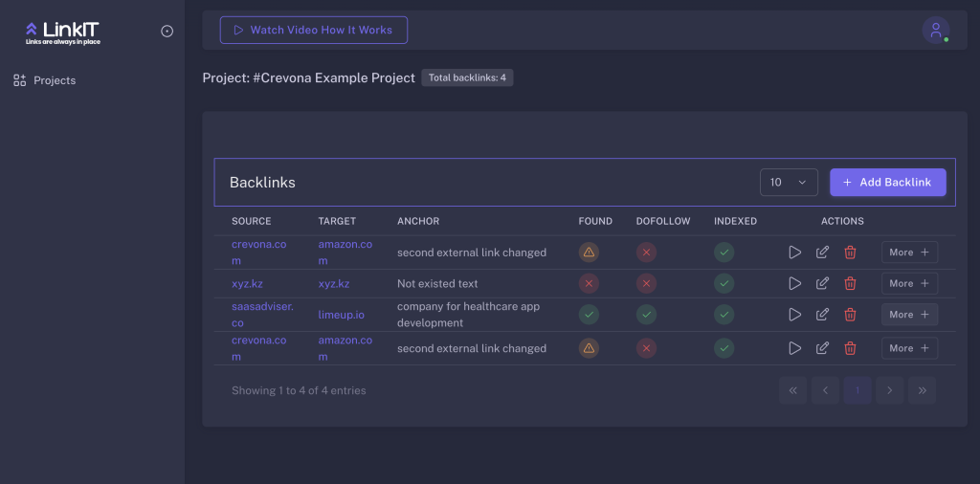980x484 pixels.
Task: Click the Total backlinks: 4 badge
Action: pos(467,77)
